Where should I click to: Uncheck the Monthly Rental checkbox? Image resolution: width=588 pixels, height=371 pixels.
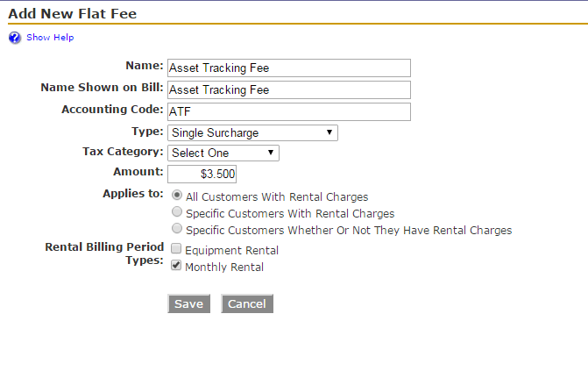point(176,265)
